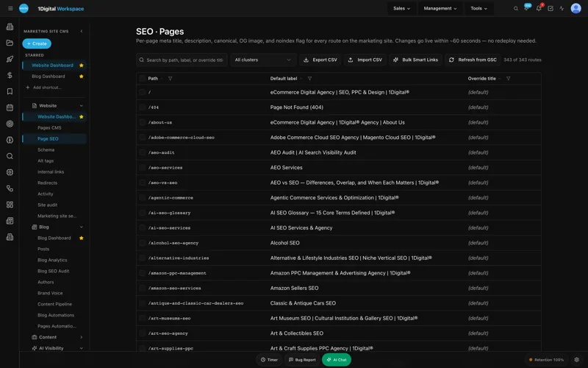Click Bulk Smart Links

pyautogui.click(x=415, y=60)
